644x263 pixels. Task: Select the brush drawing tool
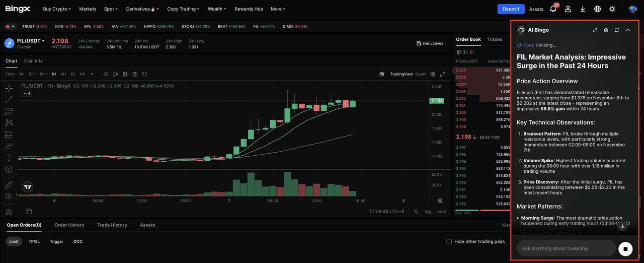coord(9,146)
